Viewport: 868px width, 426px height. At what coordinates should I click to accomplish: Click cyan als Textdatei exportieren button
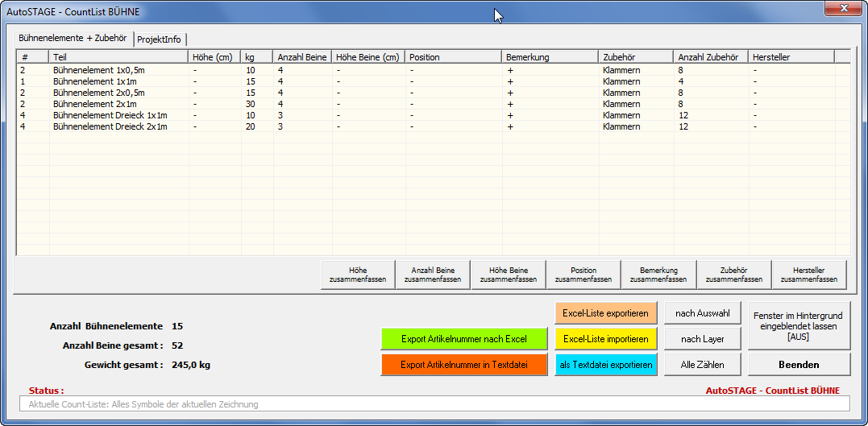click(x=605, y=365)
